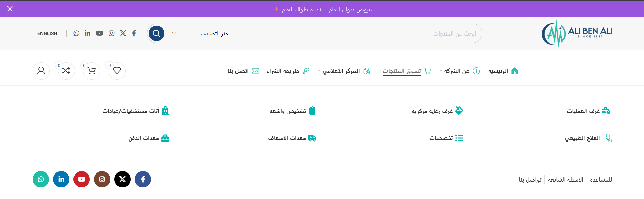Open the wishlist heart icon
The height and width of the screenshot is (199, 644).
[x=117, y=71]
